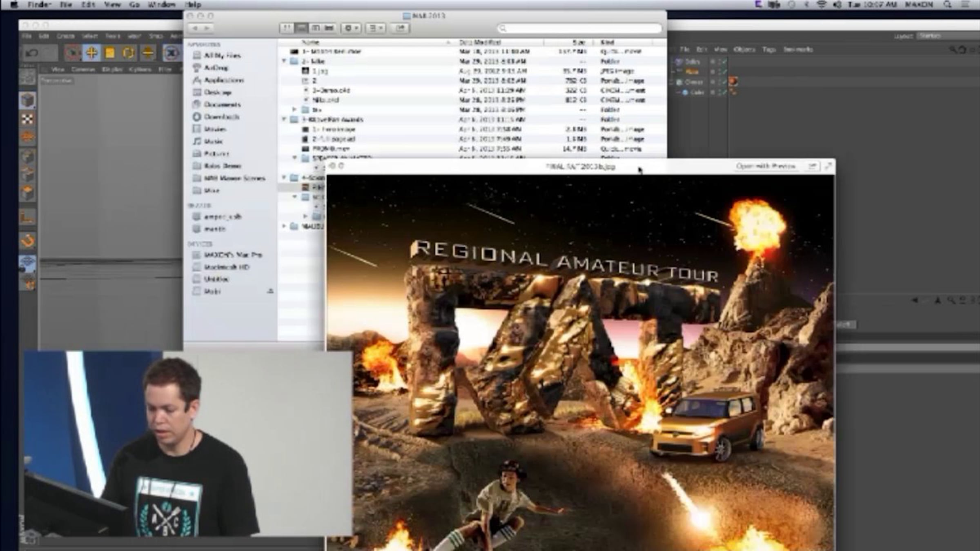Open Spotlight magnifier in the menu bar
Viewport: 980px width, 551px height.
(947, 4)
